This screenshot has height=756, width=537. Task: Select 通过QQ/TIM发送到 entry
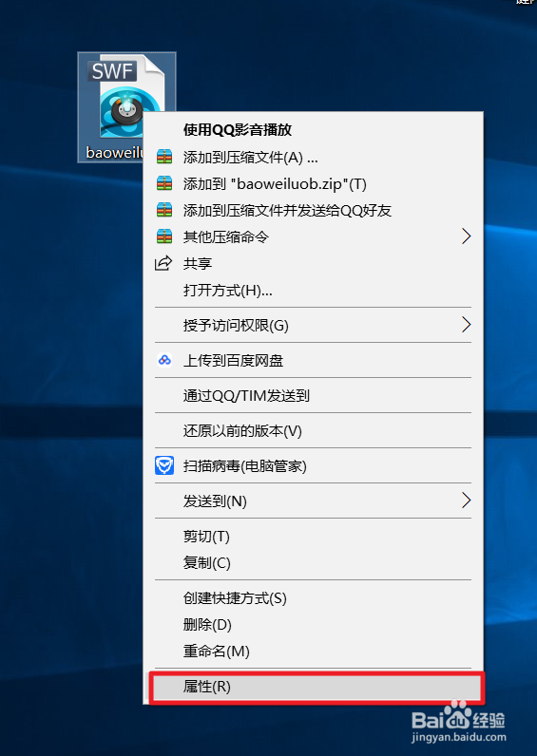click(x=313, y=396)
